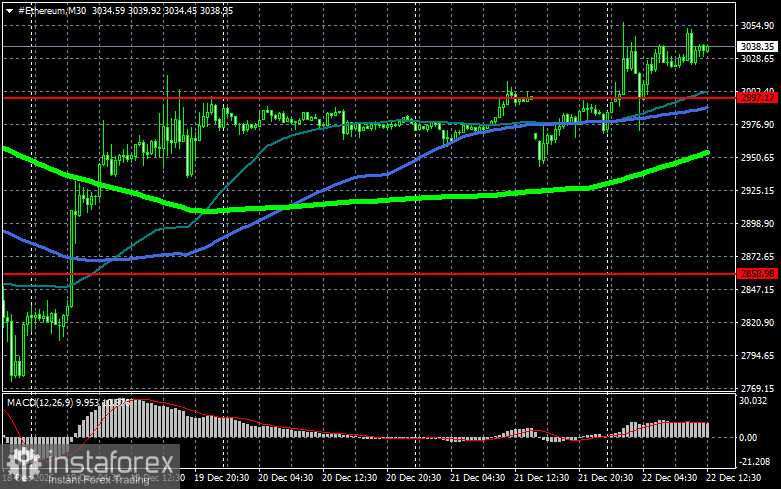Click the MACD scale value 0.00

click(748, 438)
